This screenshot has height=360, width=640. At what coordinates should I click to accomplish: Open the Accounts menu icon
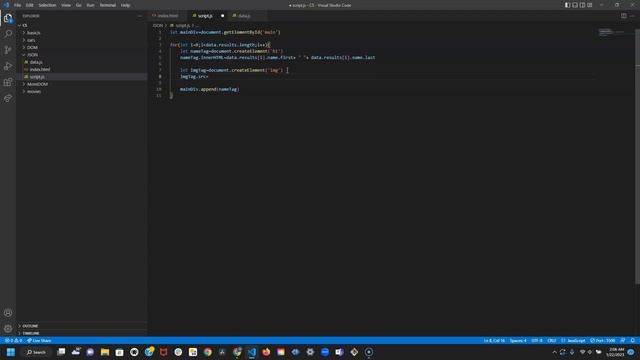8,313
